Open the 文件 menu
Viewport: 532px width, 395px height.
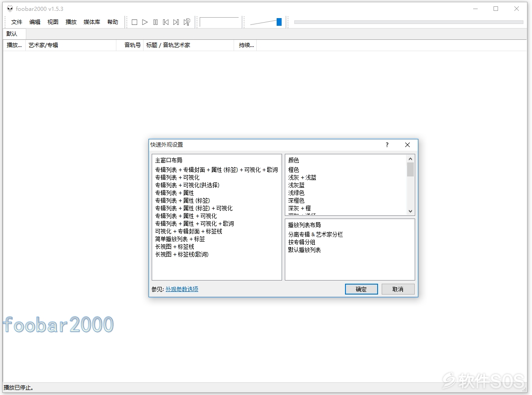click(17, 22)
